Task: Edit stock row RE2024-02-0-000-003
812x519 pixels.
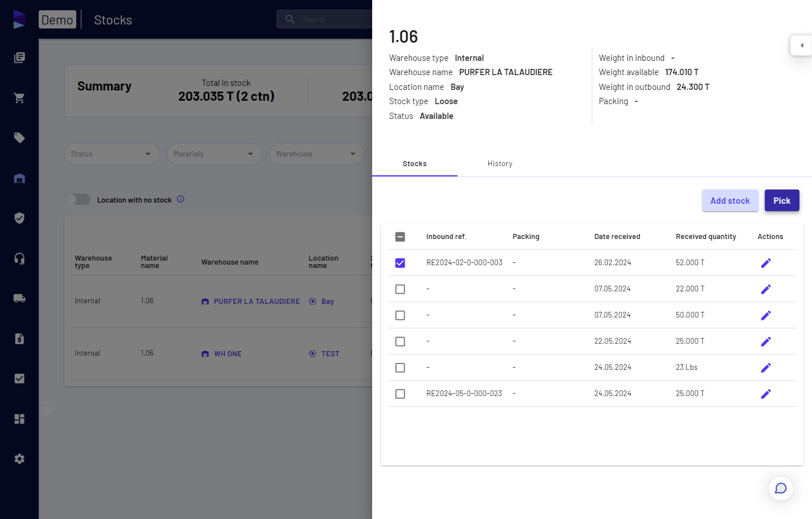Action: (x=766, y=263)
